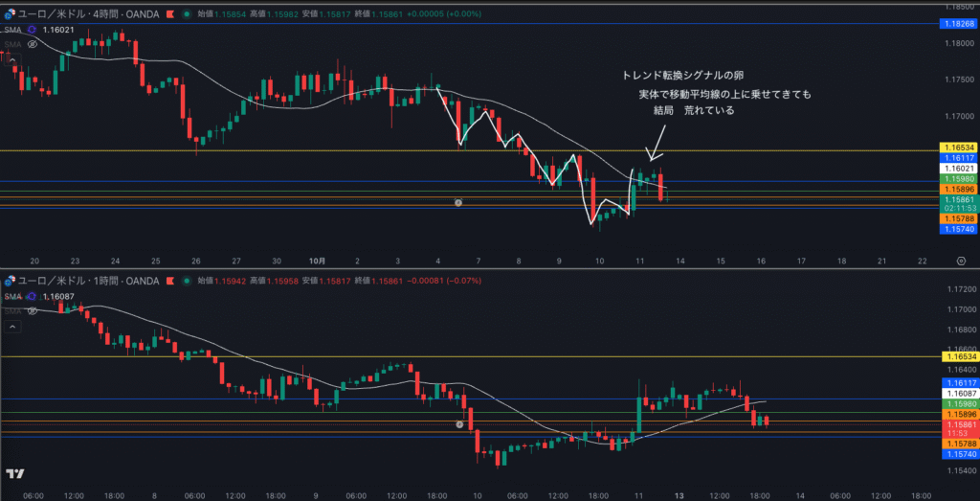Click the circular event marker on 4-hour chart
Screen dimensions: 980x501
[x=458, y=203]
